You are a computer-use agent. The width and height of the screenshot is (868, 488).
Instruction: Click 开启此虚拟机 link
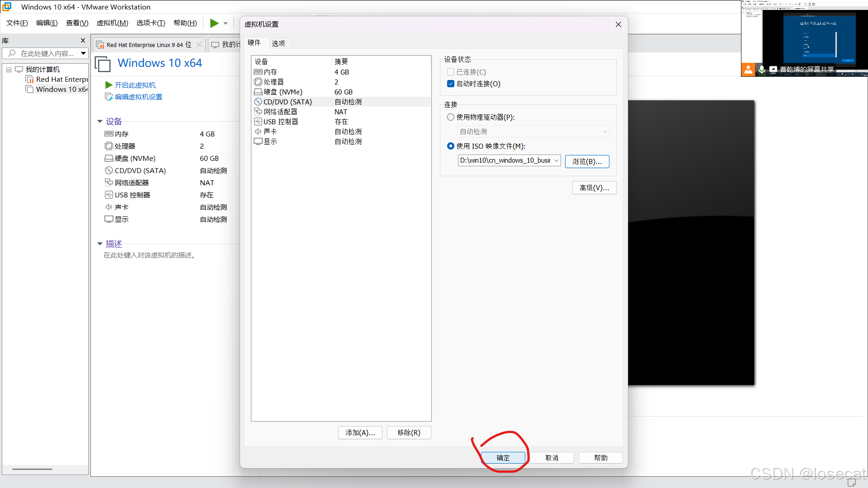(x=135, y=85)
